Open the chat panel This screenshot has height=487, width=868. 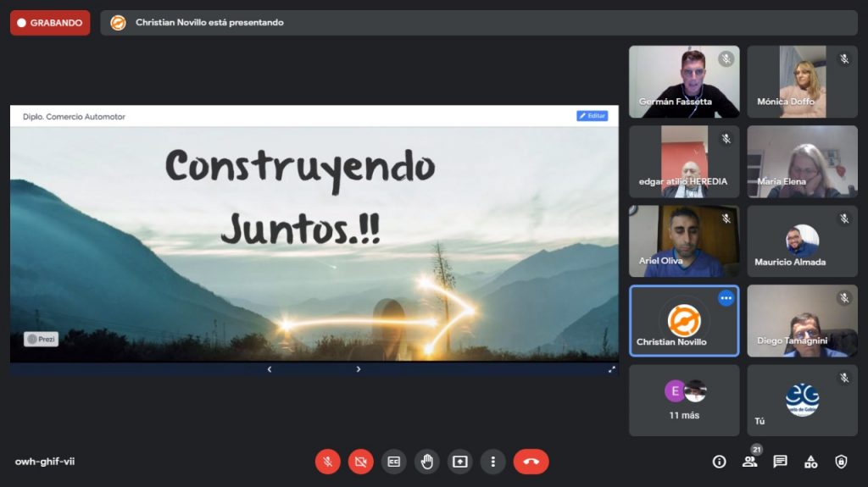pyautogui.click(x=780, y=462)
